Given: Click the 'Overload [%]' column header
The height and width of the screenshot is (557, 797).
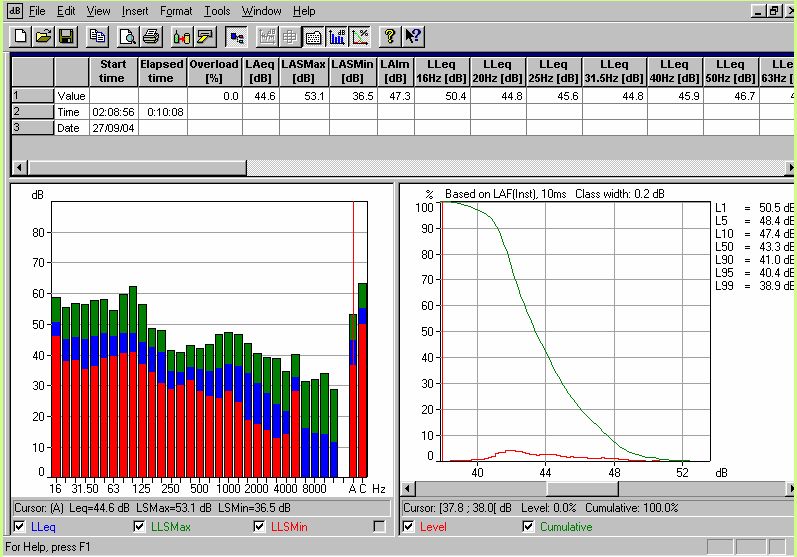Looking at the screenshot, I should (x=214, y=71).
